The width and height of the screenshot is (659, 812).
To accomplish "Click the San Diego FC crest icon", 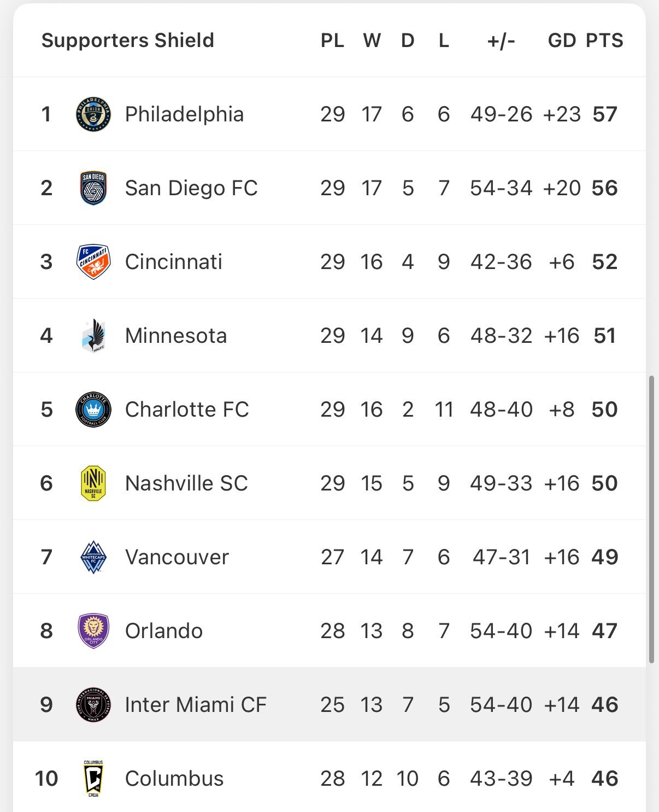I will 93,188.
